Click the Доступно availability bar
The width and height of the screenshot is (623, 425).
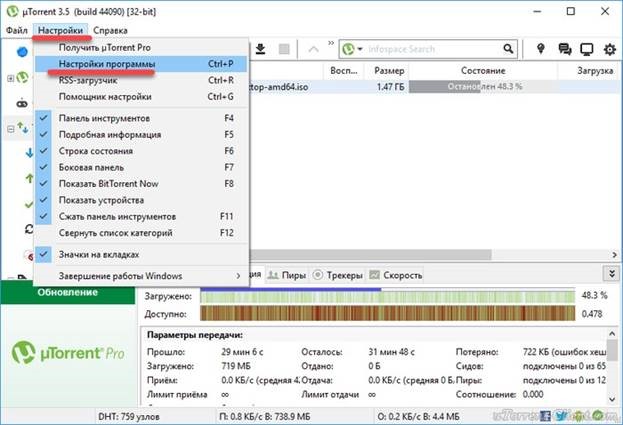click(x=387, y=314)
